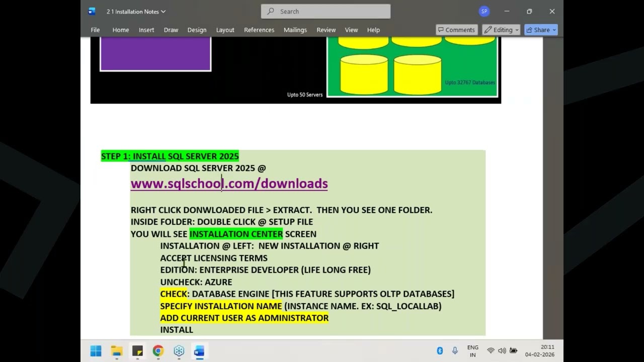This screenshot has width=644, height=362.
Task: Expand the Editing mode dropdown
Action: pyautogui.click(x=501, y=30)
